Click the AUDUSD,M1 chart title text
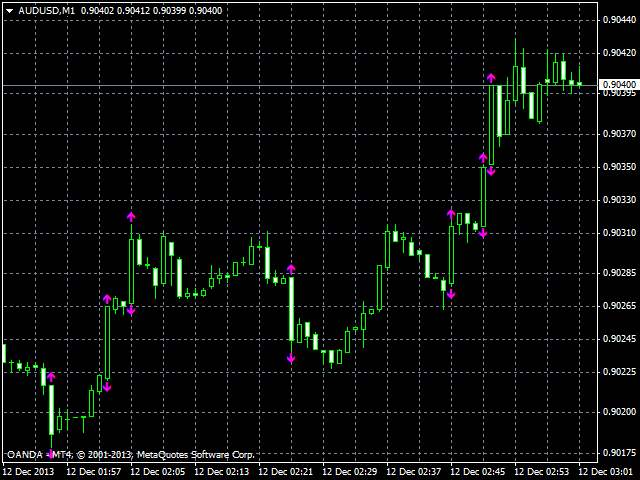 click(46, 10)
